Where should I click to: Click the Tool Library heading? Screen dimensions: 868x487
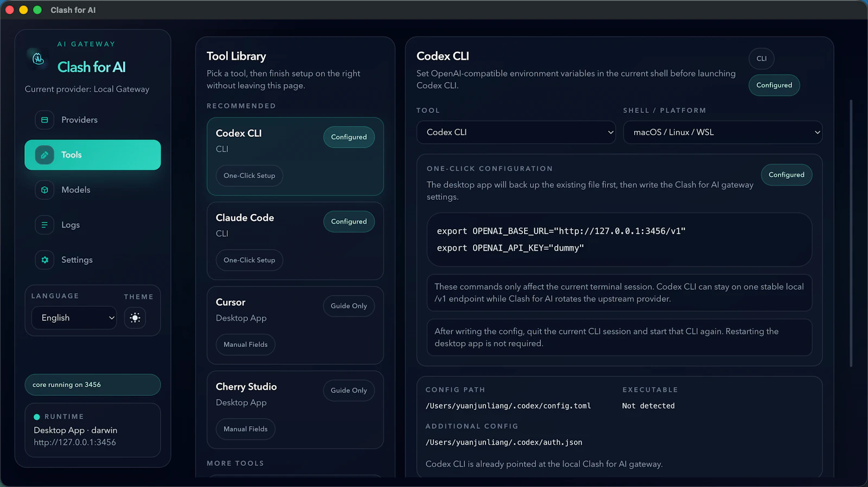click(236, 56)
